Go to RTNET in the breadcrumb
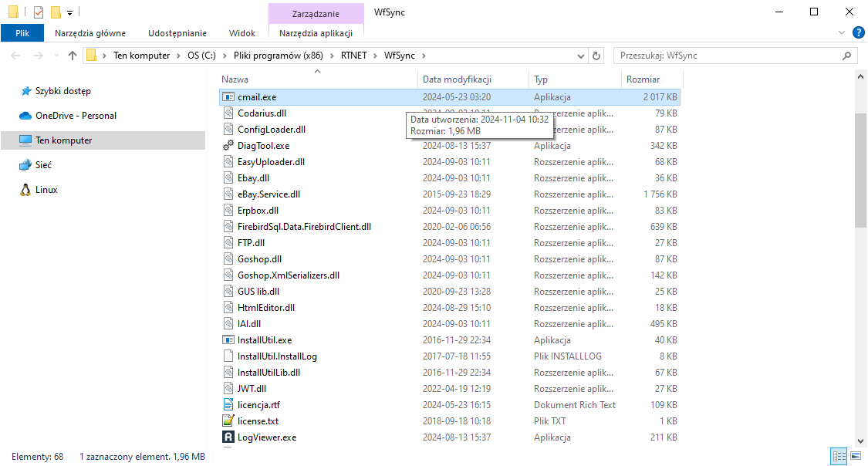The height and width of the screenshot is (466, 868). pos(353,56)
